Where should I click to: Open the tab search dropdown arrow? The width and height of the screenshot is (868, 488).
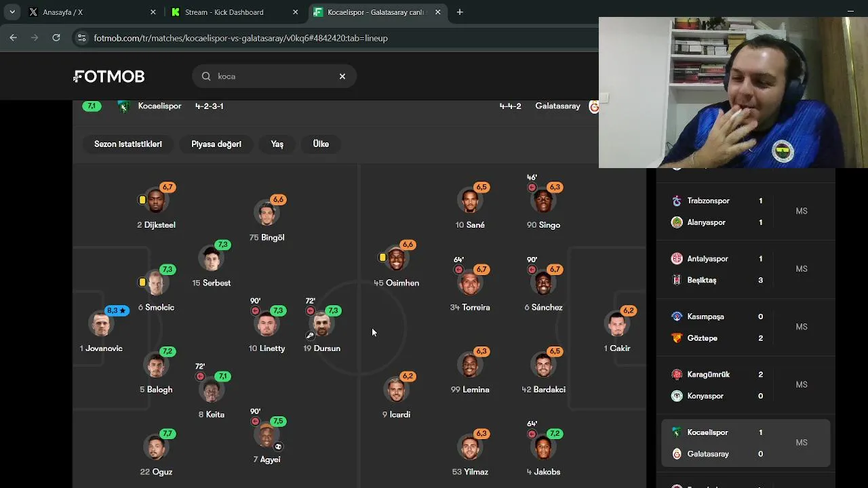tap(12, 12)
